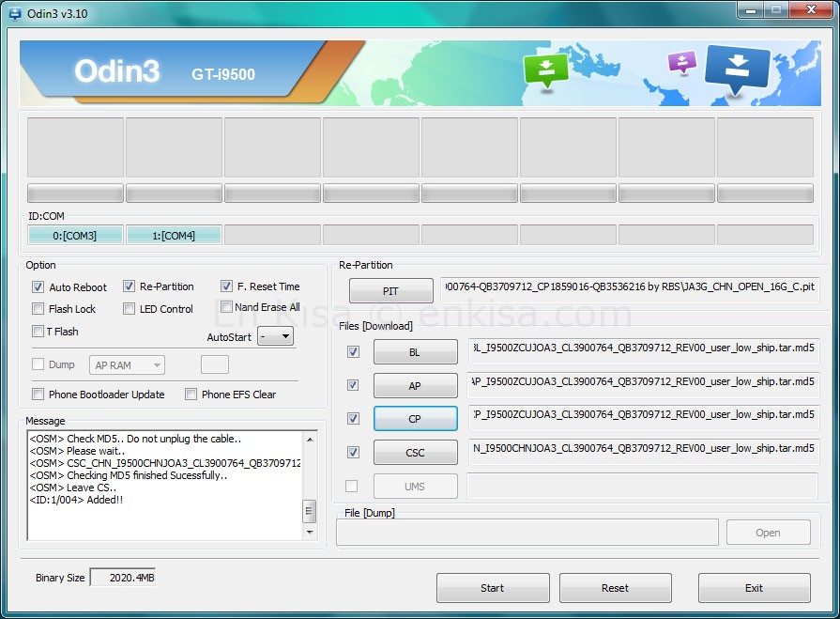Click "<OSM> Please wait.." log line

click(77, 451)
